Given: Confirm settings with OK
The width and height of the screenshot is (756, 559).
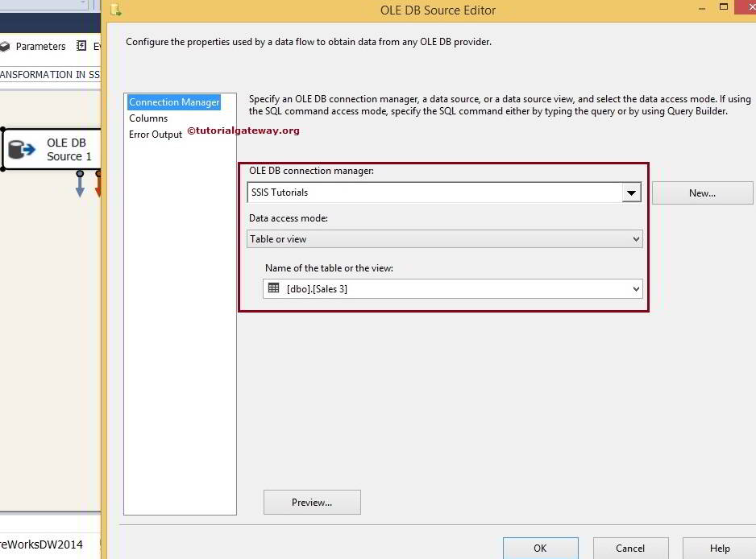Looking at the screenshot, I should [x=540, y=548].
